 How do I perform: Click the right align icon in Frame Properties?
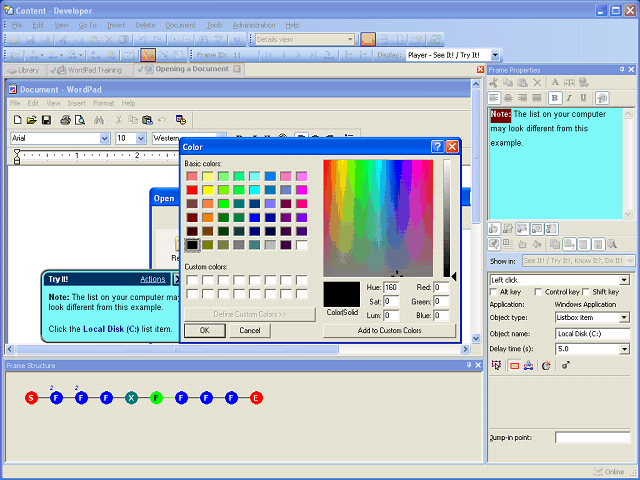pos(522,98)
